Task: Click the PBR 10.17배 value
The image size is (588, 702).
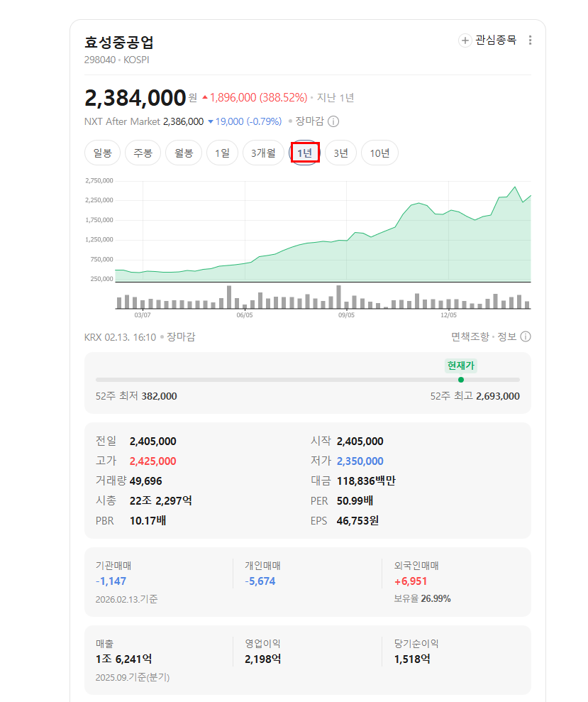Action: [148, 521]
